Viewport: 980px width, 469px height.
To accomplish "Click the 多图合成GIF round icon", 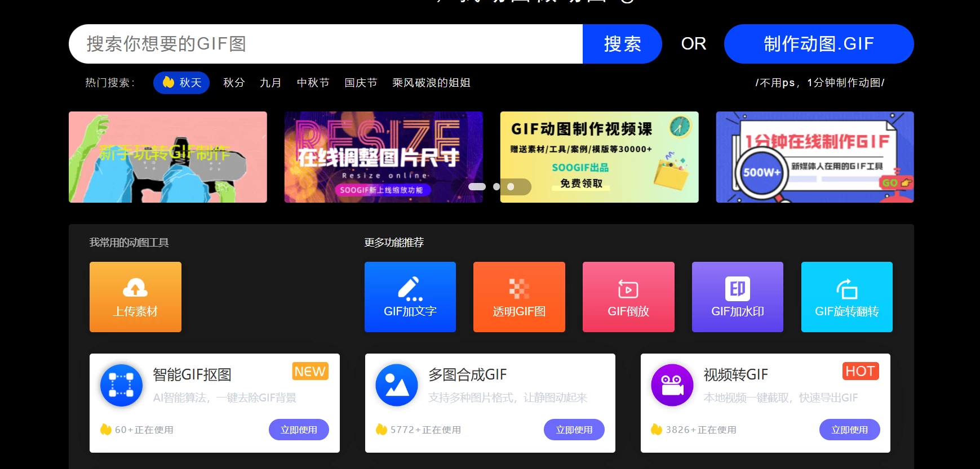I will coord(397,385).
